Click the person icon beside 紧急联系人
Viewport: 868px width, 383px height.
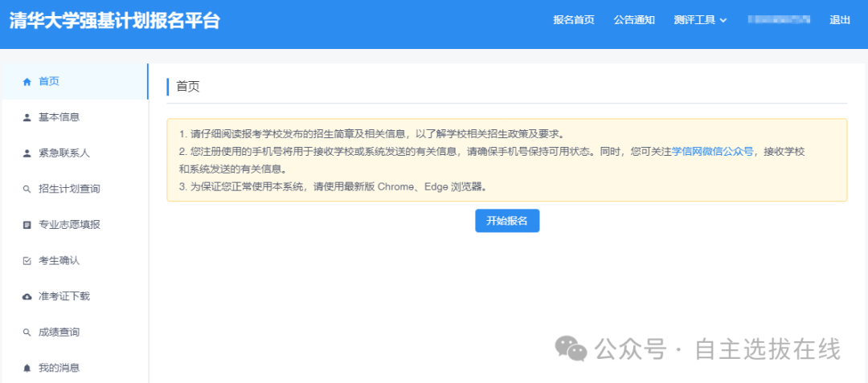27,153
